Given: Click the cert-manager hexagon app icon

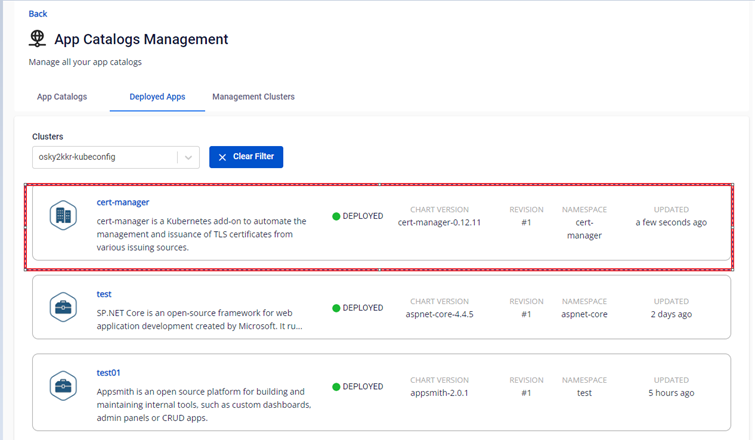Looking at the screenshot, I should [64, 215].
